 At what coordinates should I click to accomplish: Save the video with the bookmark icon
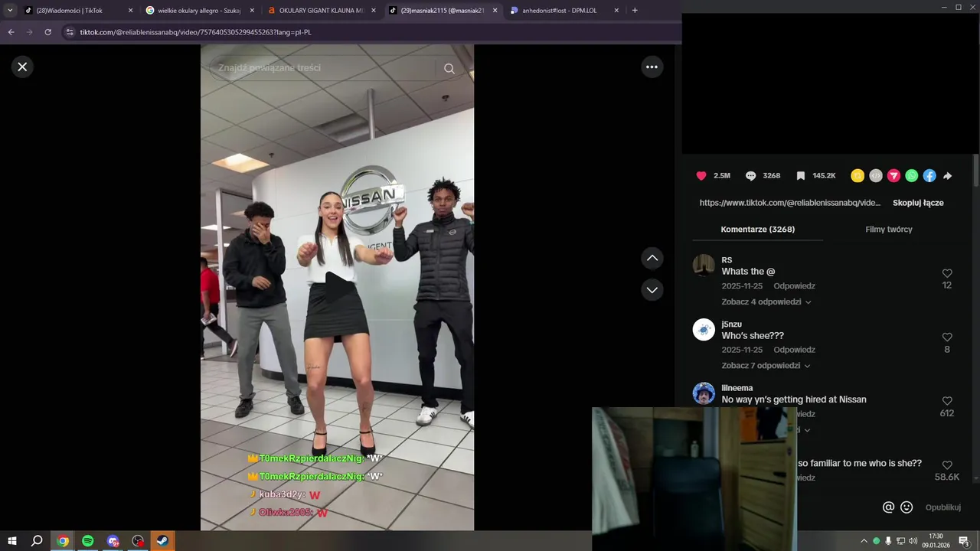[800, 176]
